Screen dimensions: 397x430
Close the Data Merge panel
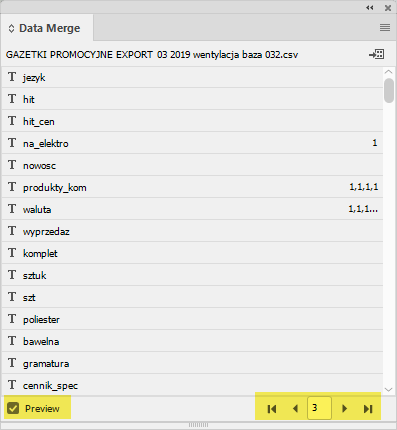pos(388,8)
